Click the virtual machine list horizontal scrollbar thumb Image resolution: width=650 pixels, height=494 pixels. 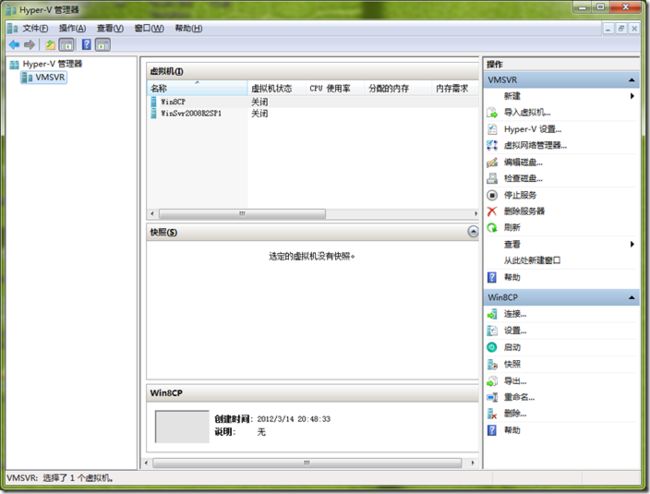pyautogui.click(x=243, y=213)
